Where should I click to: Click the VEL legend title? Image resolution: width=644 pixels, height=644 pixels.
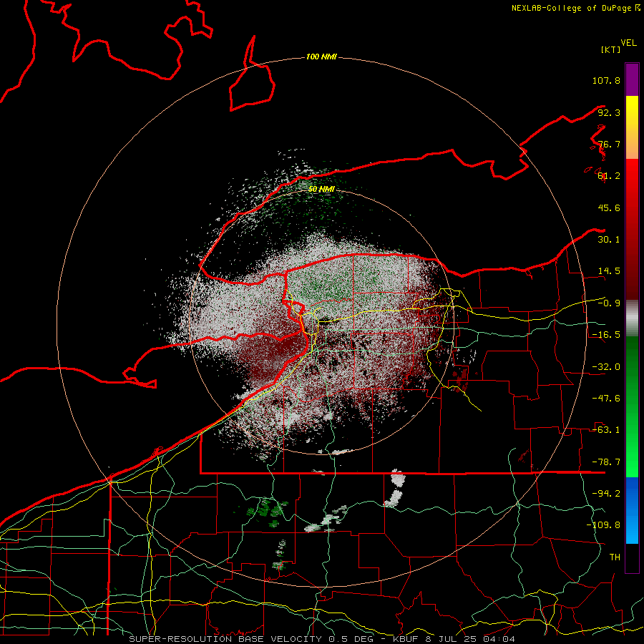pyautogui.click(x=629, y=43)
